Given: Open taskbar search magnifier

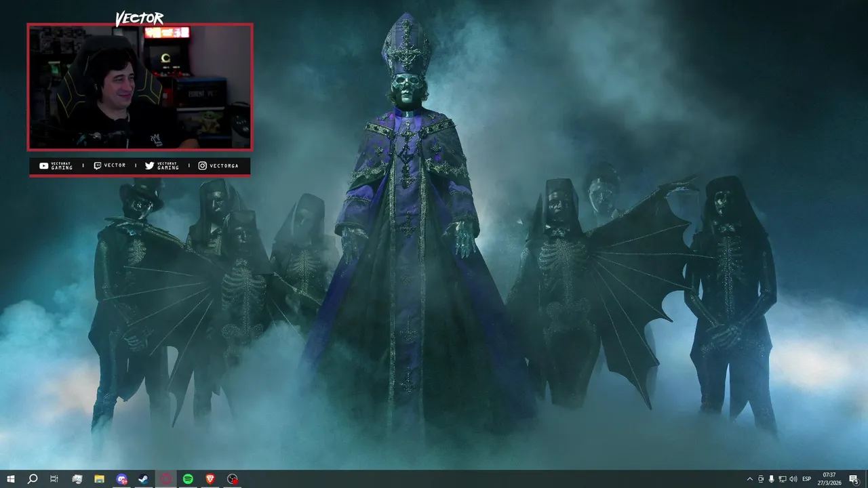Looking at the screenshot, I should click(32, 479).
